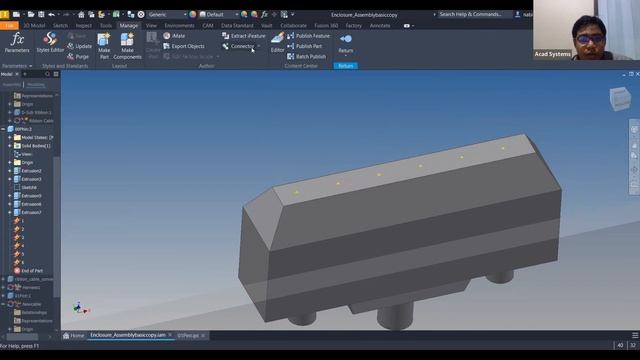Select the Modeling browser view tab
Screen dimensions: 640x360
36,84
